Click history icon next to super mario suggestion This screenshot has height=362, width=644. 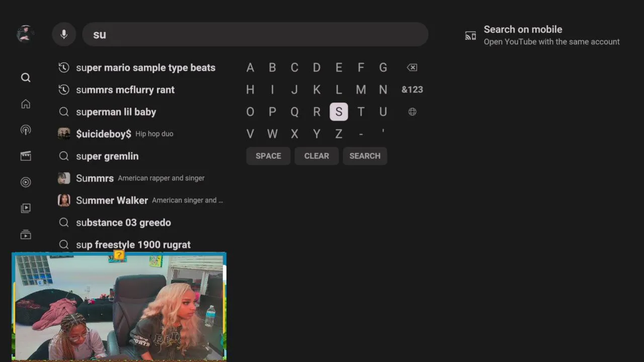[64, 67]
